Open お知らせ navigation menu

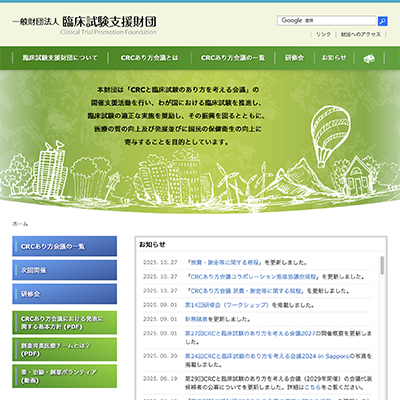(x=334, y=58)
